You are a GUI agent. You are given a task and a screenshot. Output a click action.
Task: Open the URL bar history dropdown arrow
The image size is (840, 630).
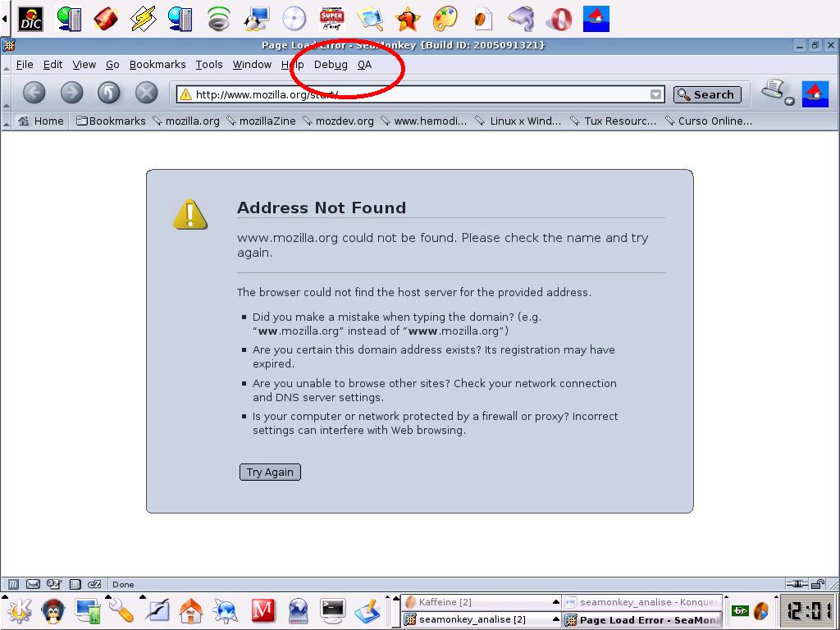click(x=655, y=95)
